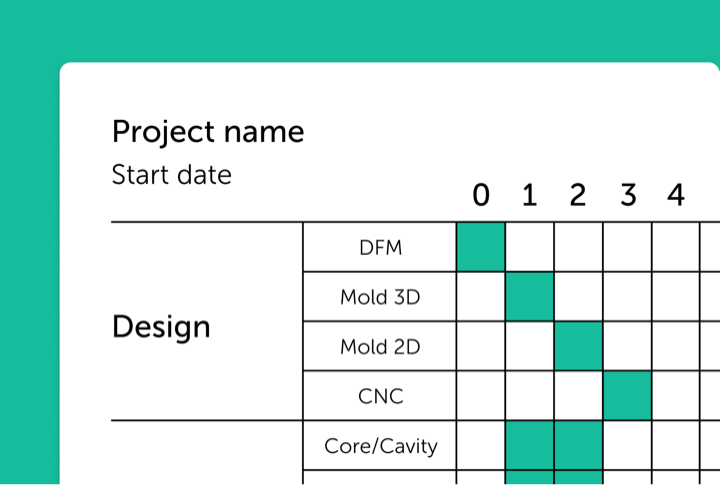This screenshot has width=720, height=485.
Task: Click the green DFM cell in column 0
Action: click(481, 247)
